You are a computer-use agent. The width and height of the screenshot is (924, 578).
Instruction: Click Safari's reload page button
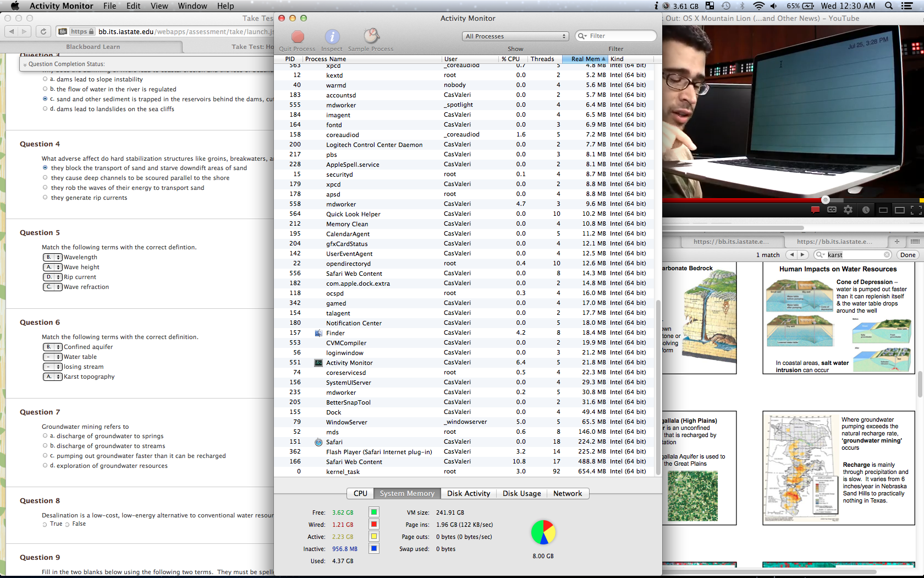tap(43, 31)
